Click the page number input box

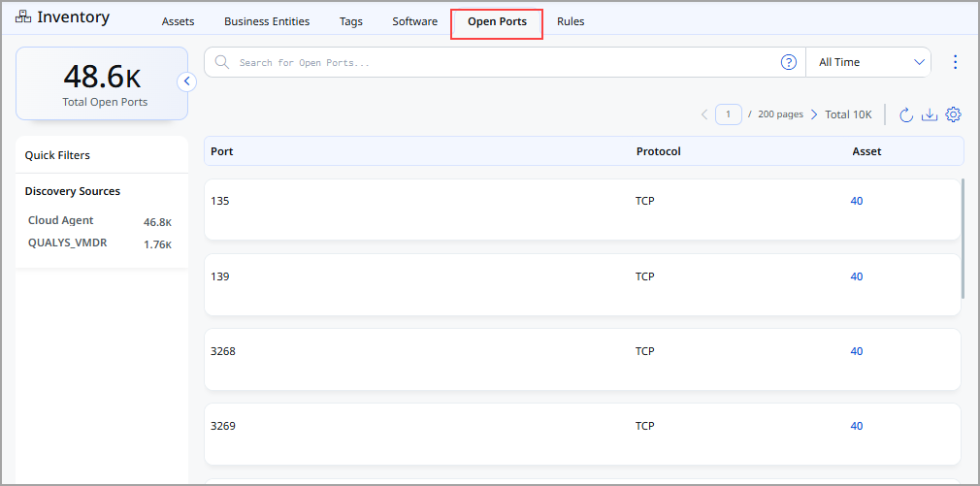pyautogui.click(x=728, y=114)
